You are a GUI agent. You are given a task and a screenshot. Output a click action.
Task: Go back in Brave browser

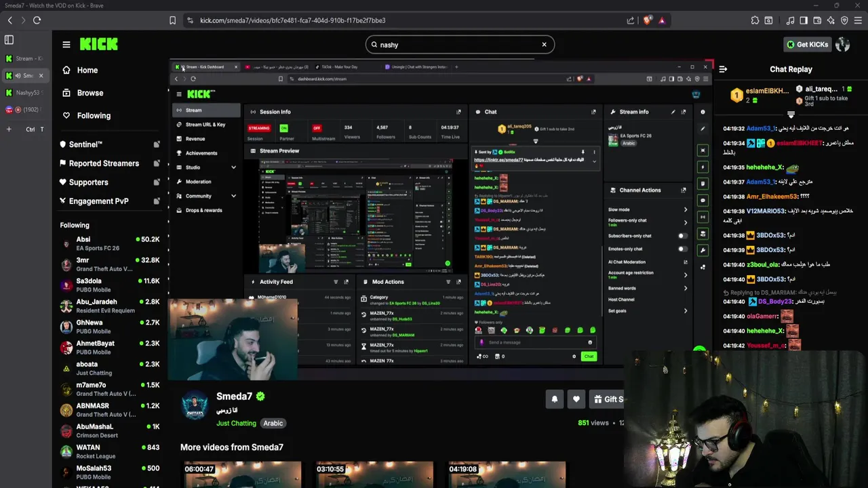tap(9, 20)
